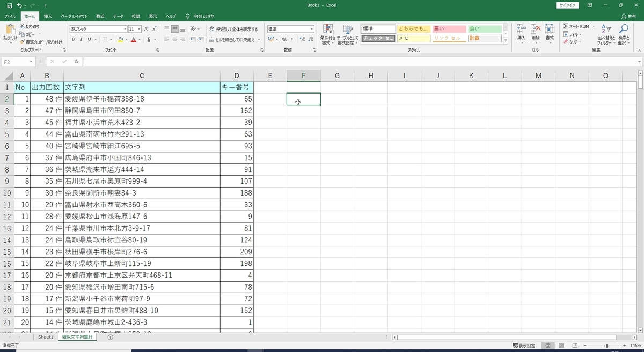Right-align the cell contents
The width and height of the screenshot is (644, 352).
(x=183, y=39)
